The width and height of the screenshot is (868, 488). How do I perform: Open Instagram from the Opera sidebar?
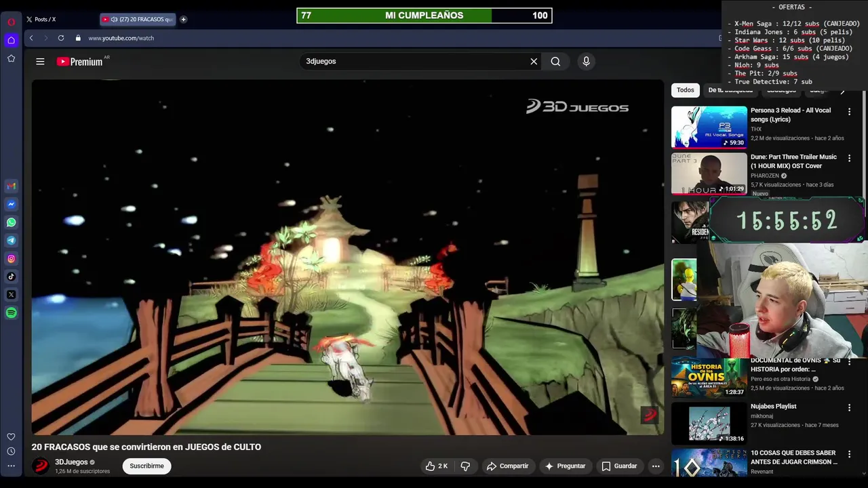click(11, 258)
